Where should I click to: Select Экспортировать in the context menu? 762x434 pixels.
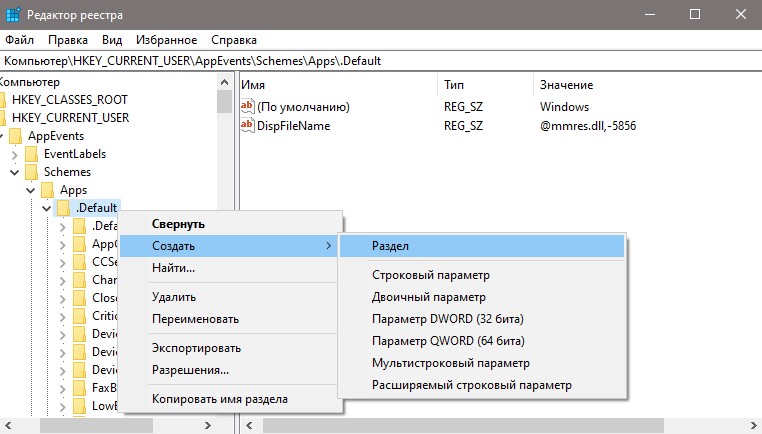[228, 348]
